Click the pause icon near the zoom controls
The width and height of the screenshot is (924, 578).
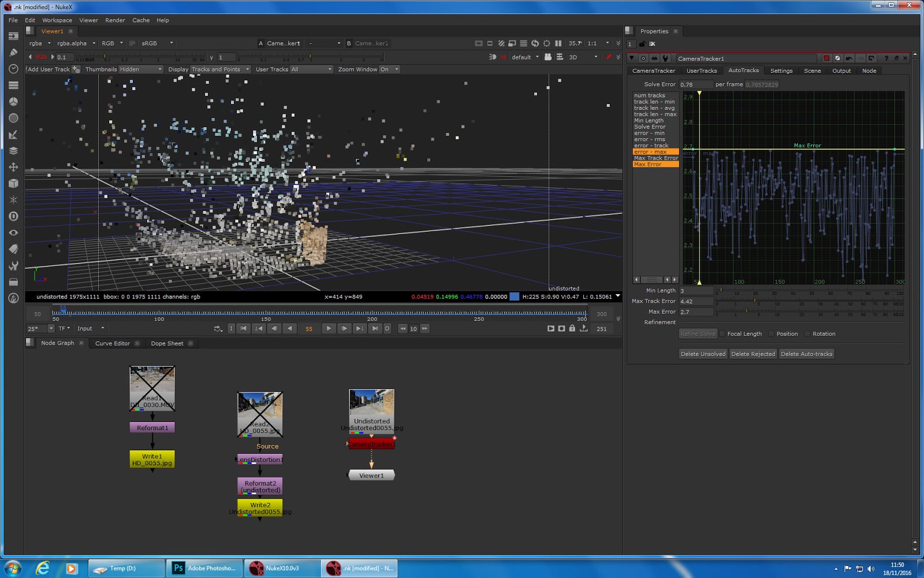pos(557,43)
